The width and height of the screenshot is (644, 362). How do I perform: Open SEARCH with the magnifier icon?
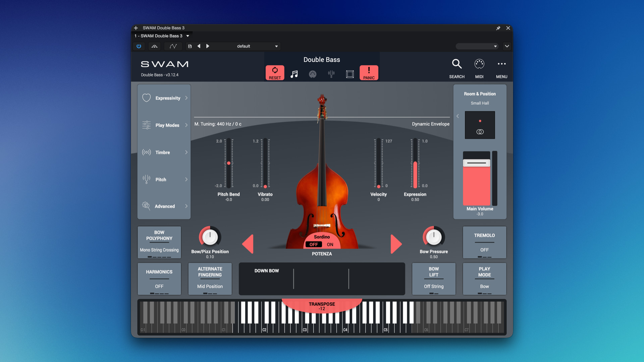tap(457, 64)
